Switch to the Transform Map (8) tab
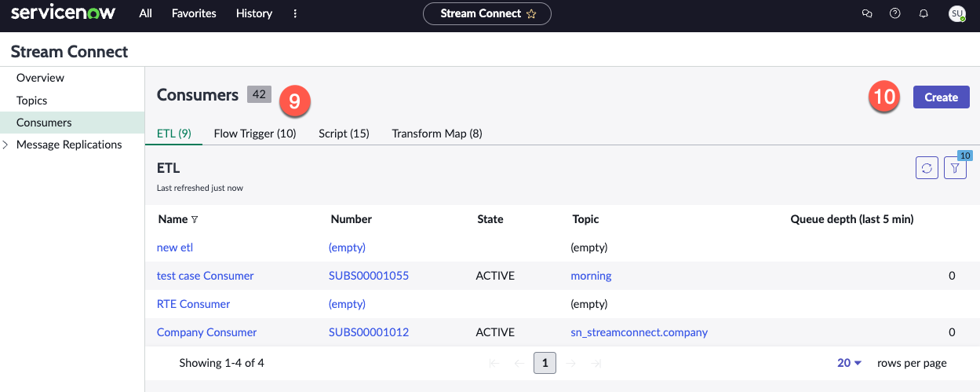This screenshot has height=392, width=980. click(437, 134)
